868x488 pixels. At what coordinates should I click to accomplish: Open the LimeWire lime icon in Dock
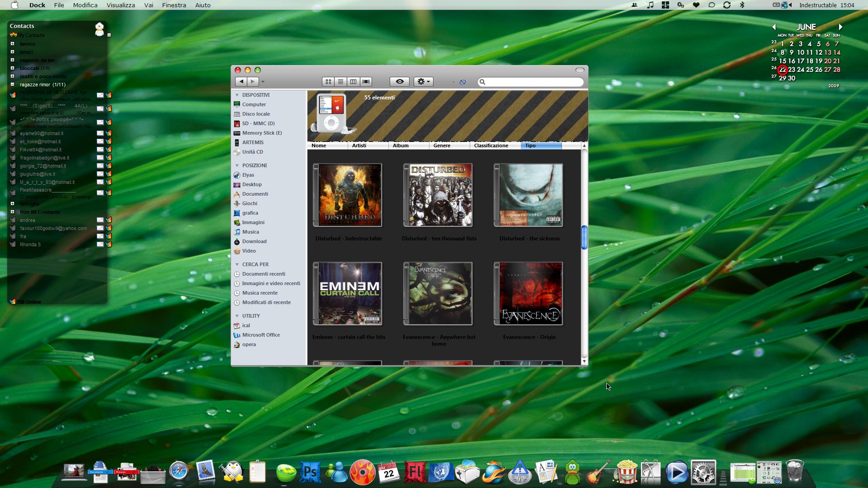(286, 473)
